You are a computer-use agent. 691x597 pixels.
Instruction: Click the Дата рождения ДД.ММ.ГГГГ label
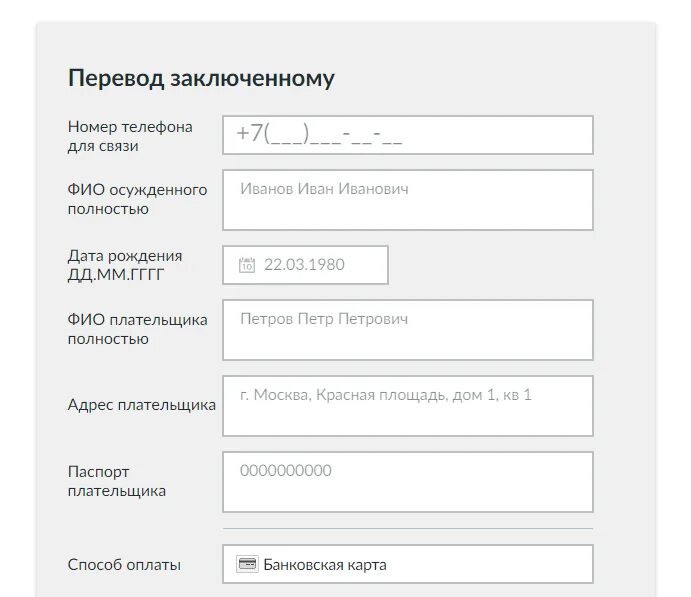(x=125, y=265)
